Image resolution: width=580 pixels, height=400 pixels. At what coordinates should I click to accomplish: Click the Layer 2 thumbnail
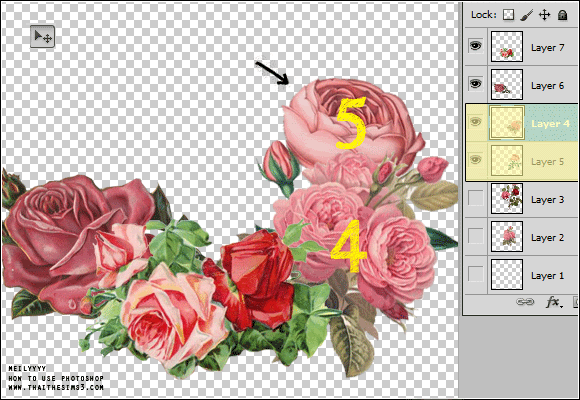click(x=507, y=236)
